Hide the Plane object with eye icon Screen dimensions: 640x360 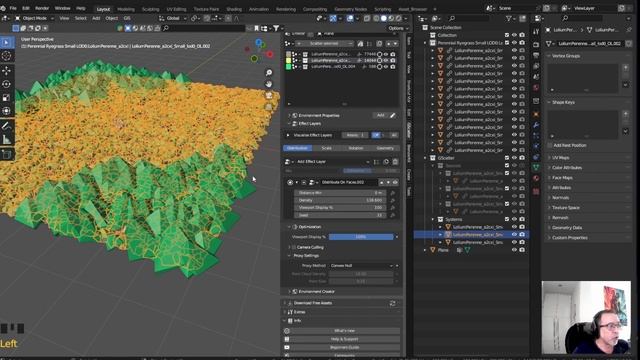tap(514, 250)
